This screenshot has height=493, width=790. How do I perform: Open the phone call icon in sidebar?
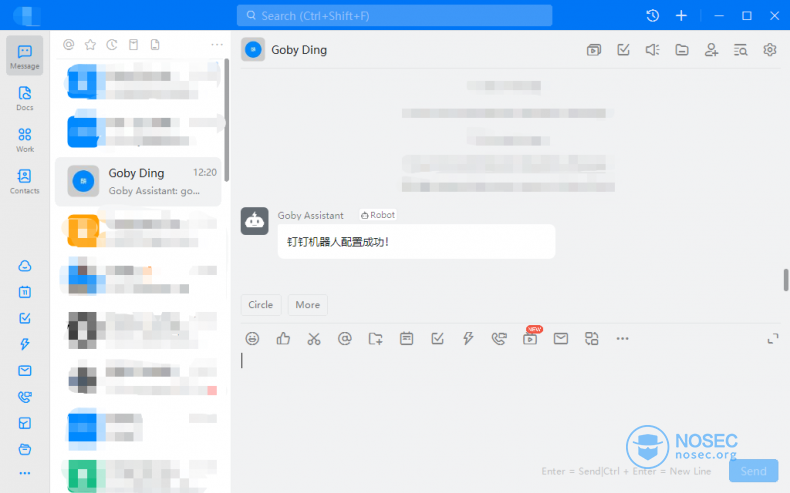point(24,397)
